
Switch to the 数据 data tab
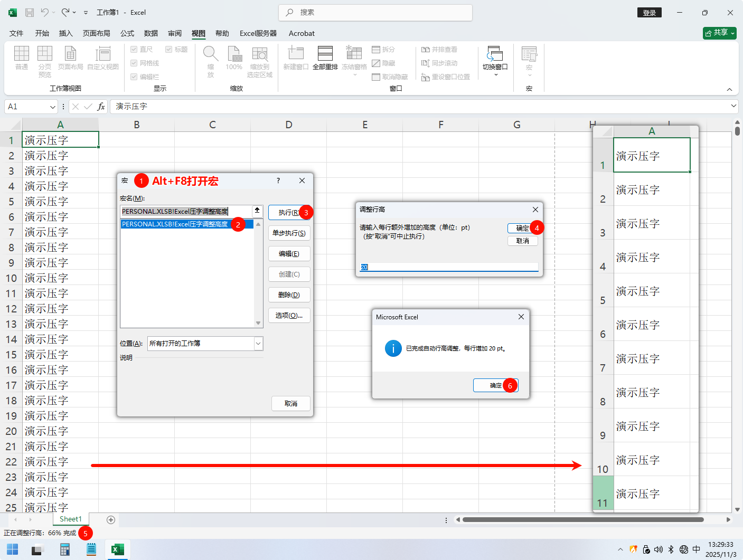[x=151, y=33]
